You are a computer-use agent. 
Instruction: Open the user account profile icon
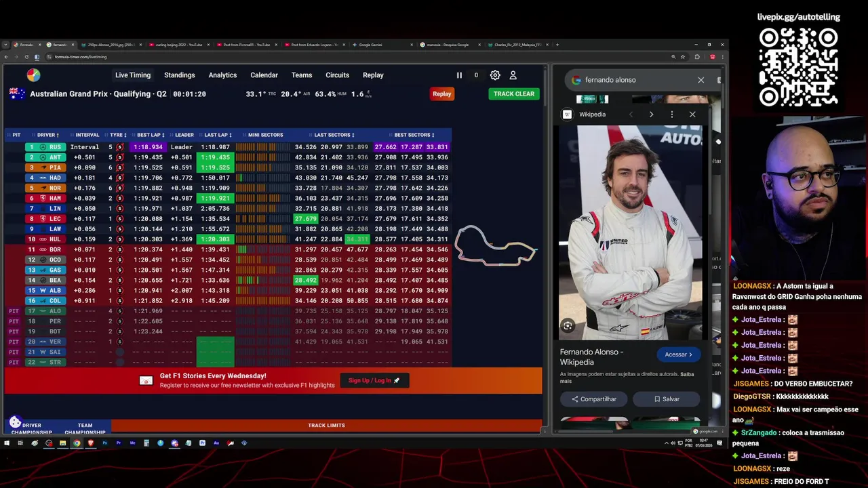[x=513, y=75]
